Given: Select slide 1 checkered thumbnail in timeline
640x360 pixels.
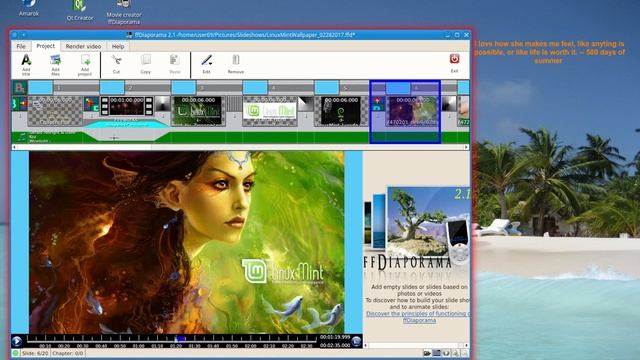Looking at the screenshot, I should [x=55, y=111].
